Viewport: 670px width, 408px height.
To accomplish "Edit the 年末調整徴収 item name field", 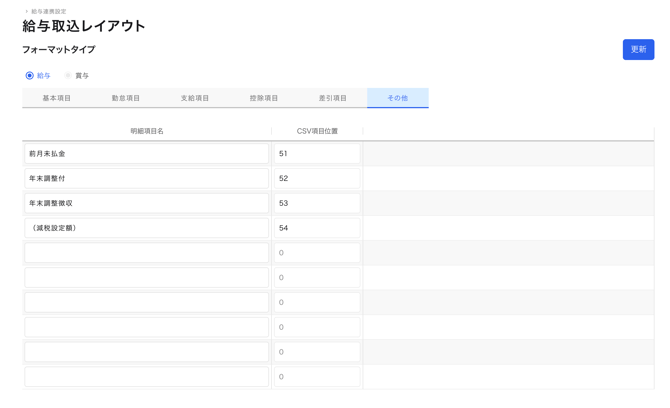I will (x=146, y=203).
